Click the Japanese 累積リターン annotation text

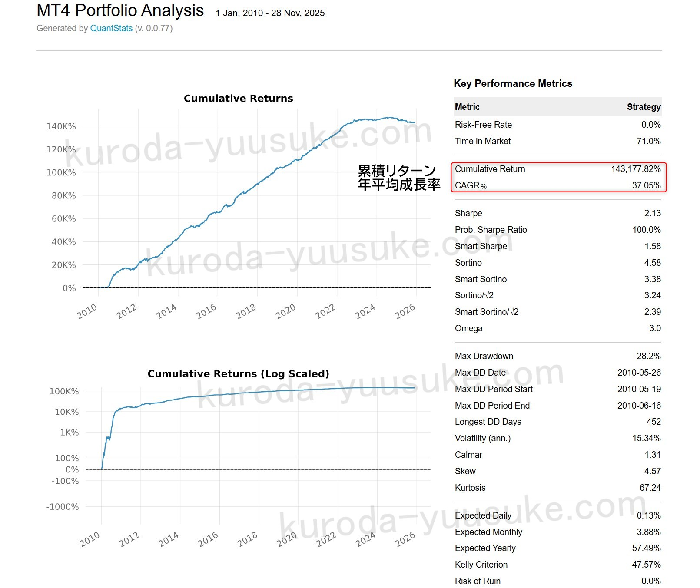[x=397, y=171]
